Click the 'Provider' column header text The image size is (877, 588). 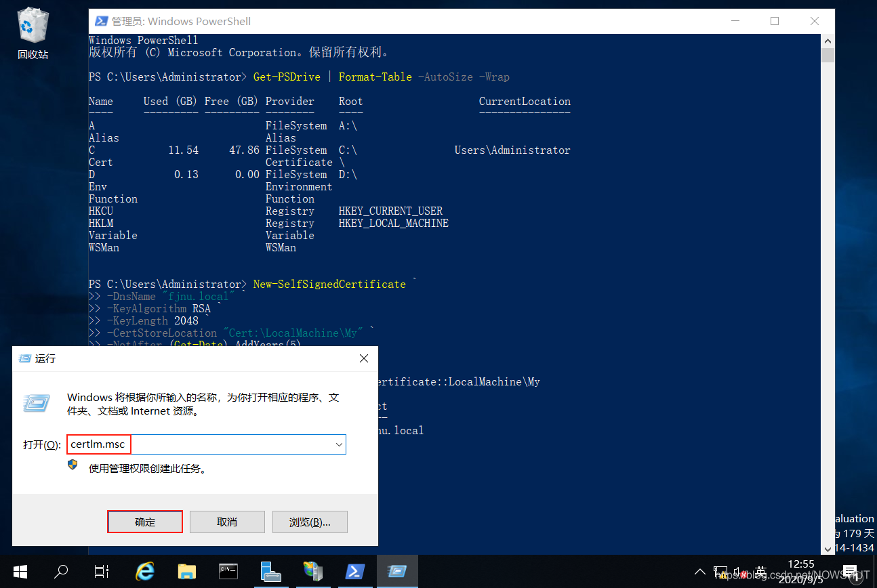tap(290, 101)
